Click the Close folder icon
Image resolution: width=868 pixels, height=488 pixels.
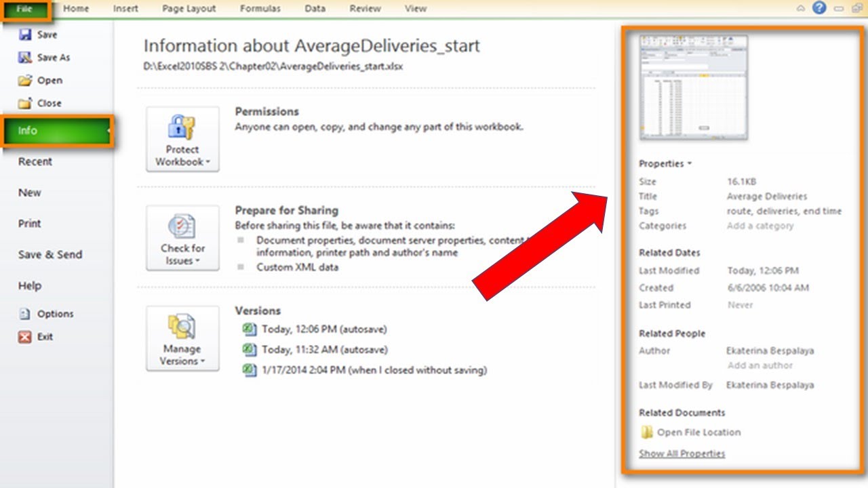click(25, 104)
